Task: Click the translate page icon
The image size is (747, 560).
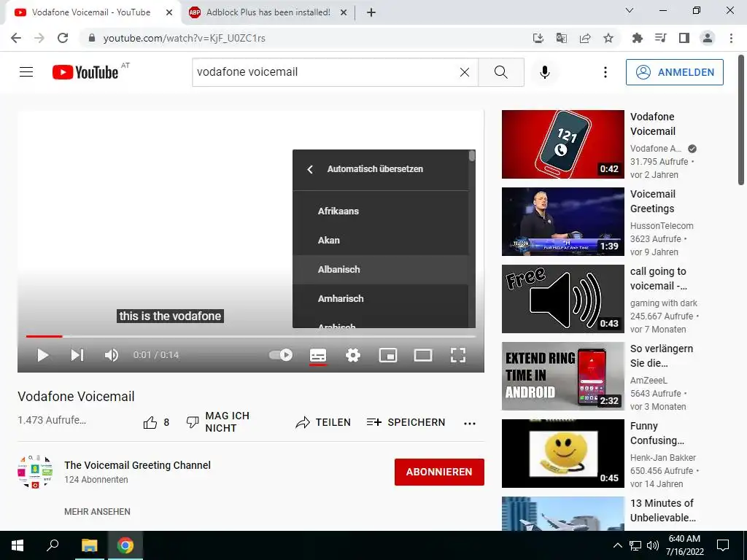Action: pos(561,38)
